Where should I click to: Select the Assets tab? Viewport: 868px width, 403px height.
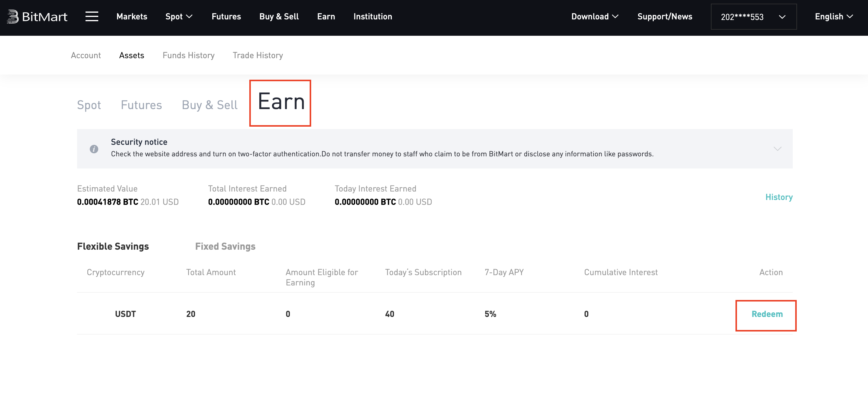click(x=131, y=55)
